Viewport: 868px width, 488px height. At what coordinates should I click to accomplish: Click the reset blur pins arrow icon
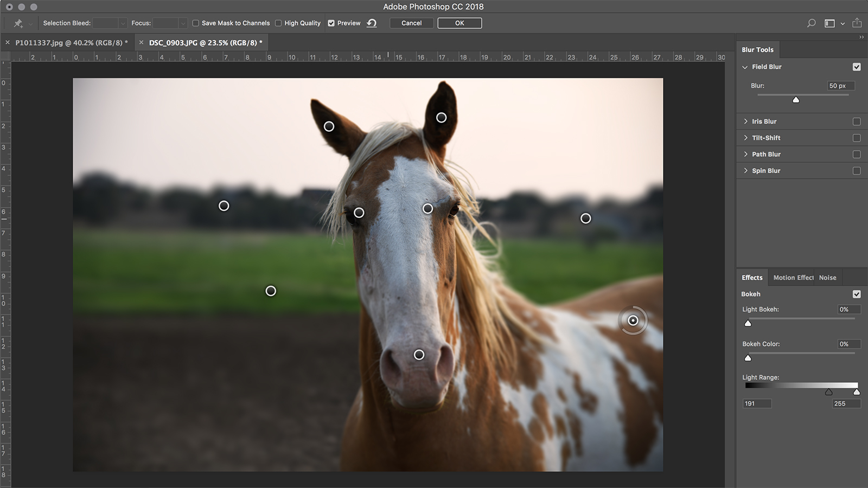372,23
